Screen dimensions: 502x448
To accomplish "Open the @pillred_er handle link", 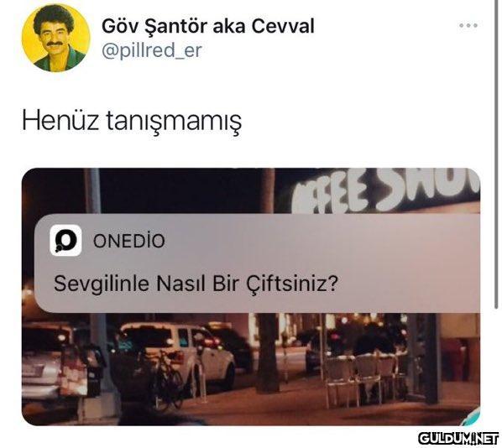I will (x=152, y=50).
